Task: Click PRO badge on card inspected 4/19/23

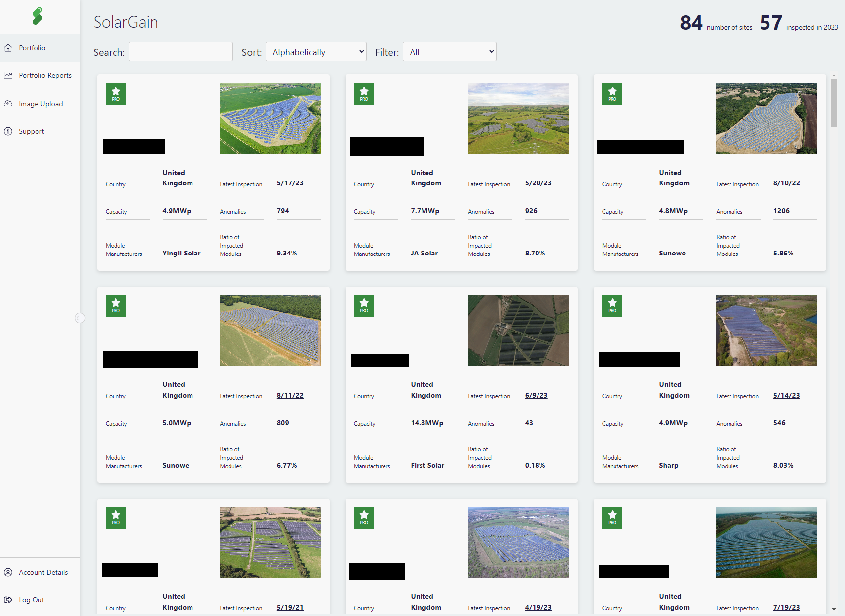Action: (364, 518)
